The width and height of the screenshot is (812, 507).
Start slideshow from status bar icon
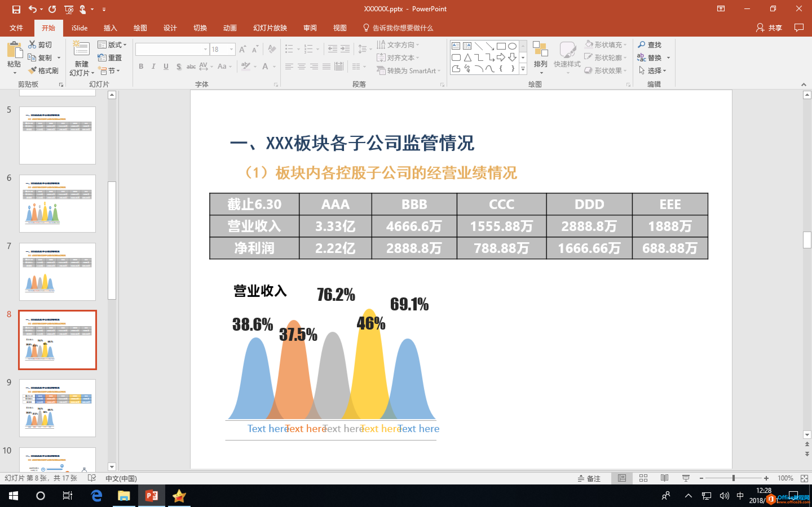pyautogui.click(x=686, y=478)
